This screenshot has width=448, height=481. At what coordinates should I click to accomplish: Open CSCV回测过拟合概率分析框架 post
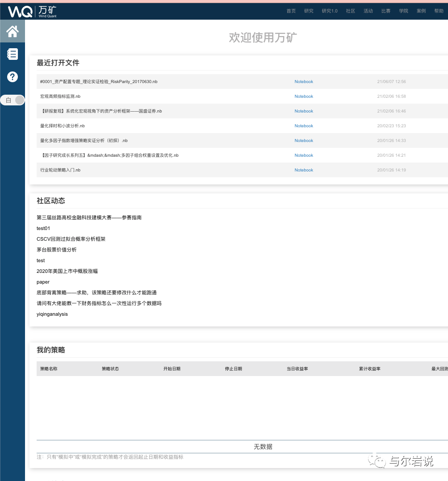pos(71,239)
